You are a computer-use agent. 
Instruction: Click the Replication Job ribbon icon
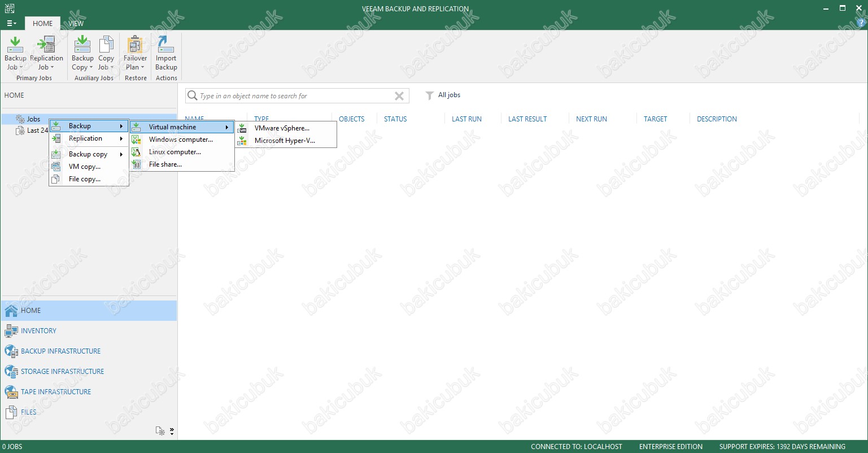point(46,45)
